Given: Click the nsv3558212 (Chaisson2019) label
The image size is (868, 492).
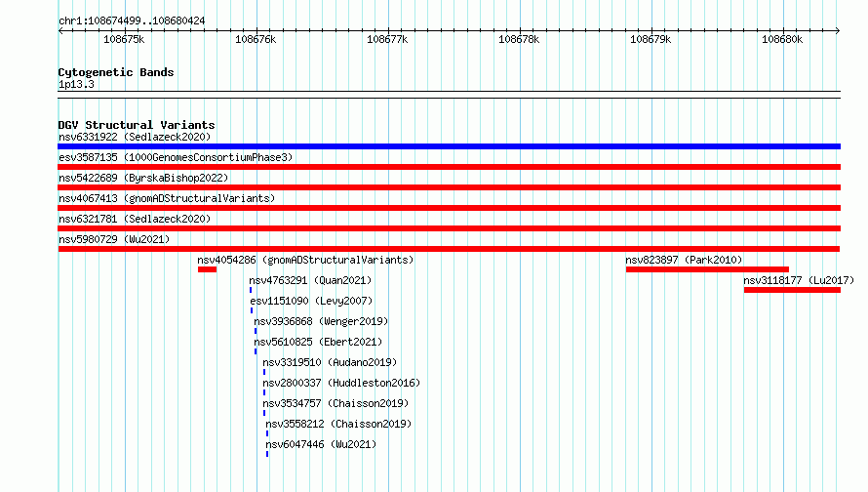Looking at the screenshot, I should point(338,424).
